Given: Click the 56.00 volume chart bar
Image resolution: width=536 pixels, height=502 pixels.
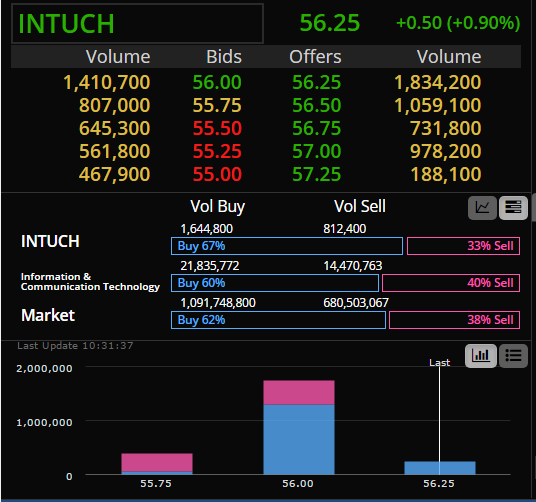Looking at the screenshot, I should click(x=299, y=427).
